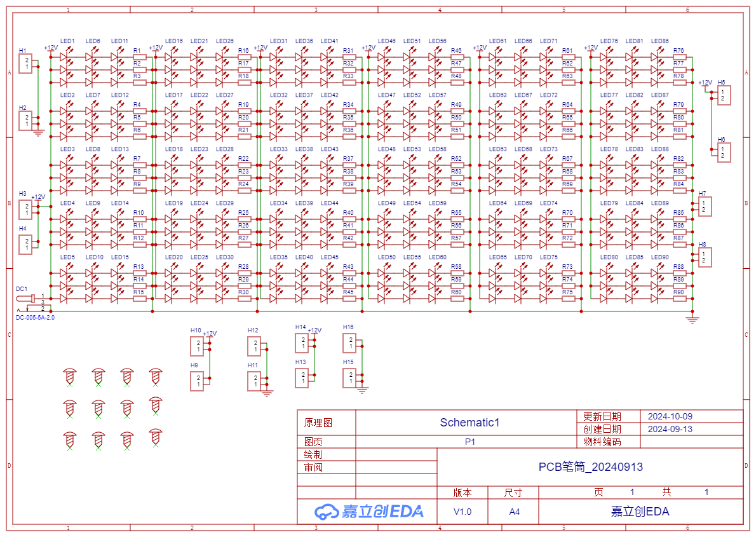Select the +12V power flag above H14

(314, 331)
